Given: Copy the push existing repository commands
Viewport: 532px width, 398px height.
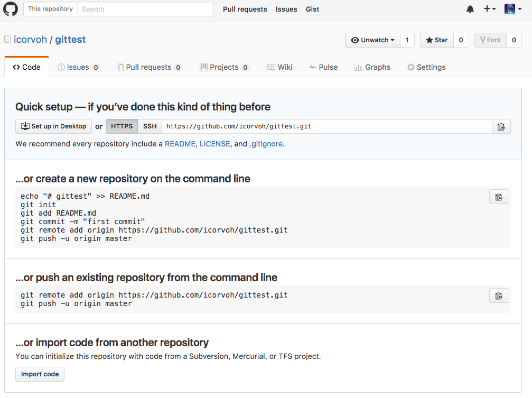Looking at the screenshot, I should tap(498, 296).
